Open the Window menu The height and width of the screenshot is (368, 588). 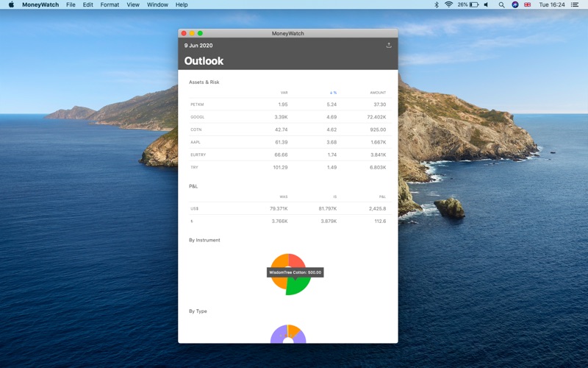point(157,4)
